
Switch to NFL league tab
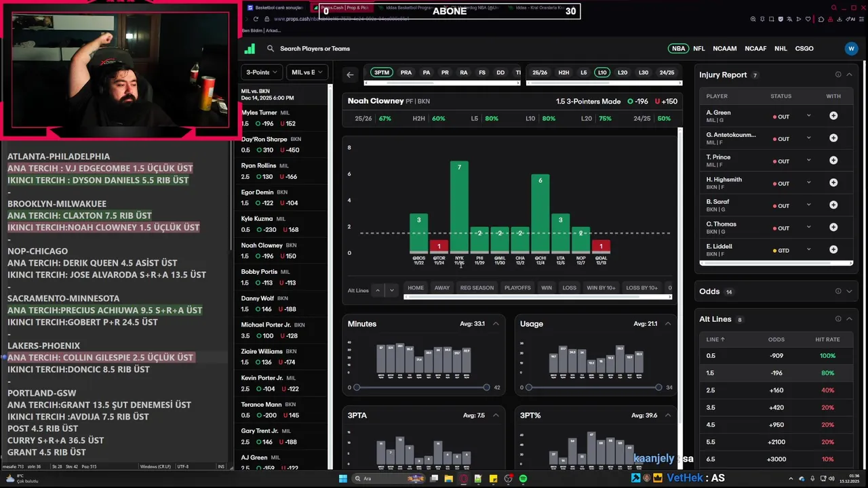pyautogui.click(x=699, y=49)
